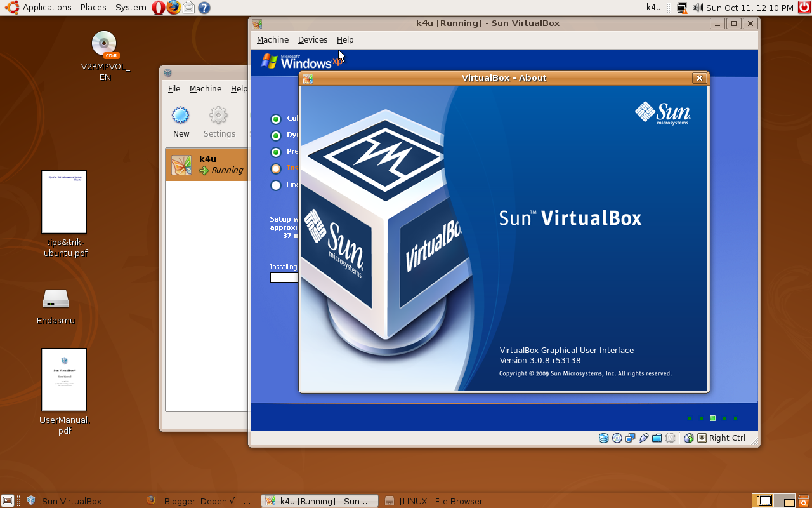Switch to LINUX File Browser taskbar button

click(x=438, y=501)
